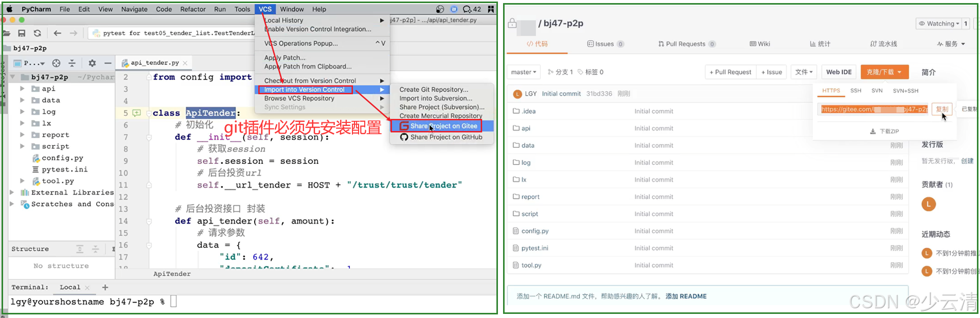The image size is (980, 318).
Task: Switch to the Issues tab in Gitee
Action: click(606, 44)
